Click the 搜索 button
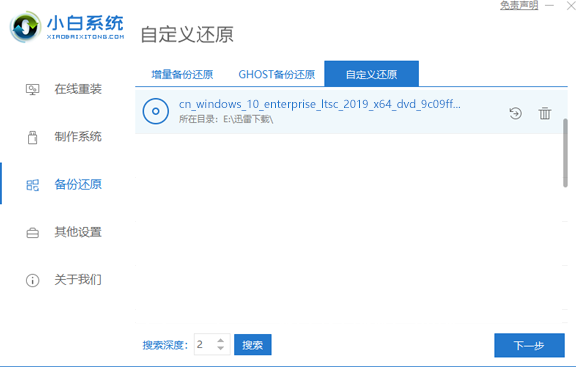Screen dimensions: 576x367 click(253, 345)
